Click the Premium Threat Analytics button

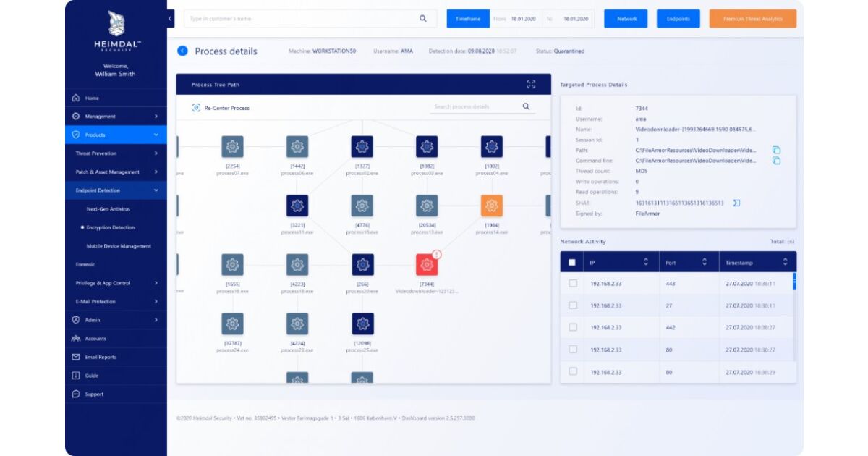tap(752, 19)
